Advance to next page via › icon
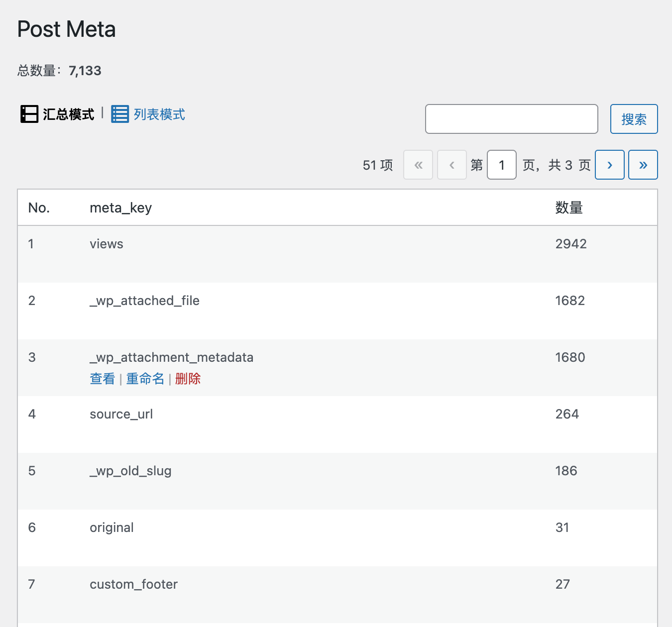This screenshot has height=627, width=672. (609, 165)
